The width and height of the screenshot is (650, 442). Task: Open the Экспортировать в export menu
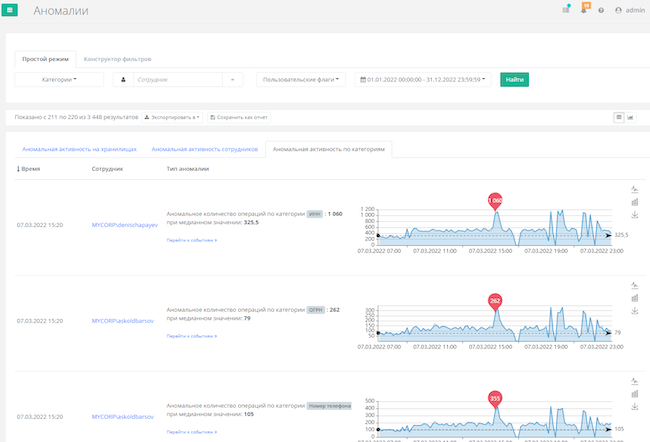point(172,117)
